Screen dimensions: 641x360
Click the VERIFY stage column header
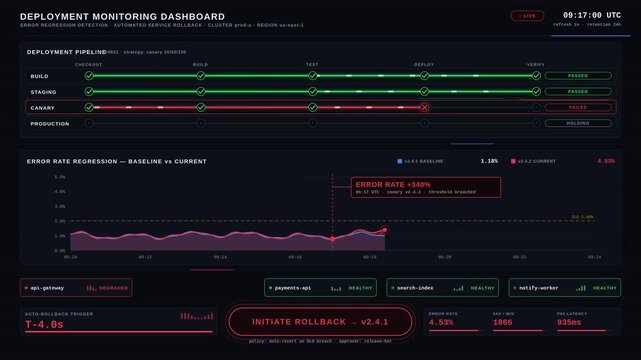click(x=536, y=65)
